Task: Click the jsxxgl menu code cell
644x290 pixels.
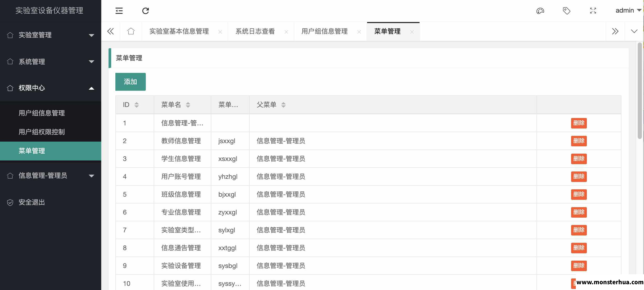Action: [x=230, y=141]
